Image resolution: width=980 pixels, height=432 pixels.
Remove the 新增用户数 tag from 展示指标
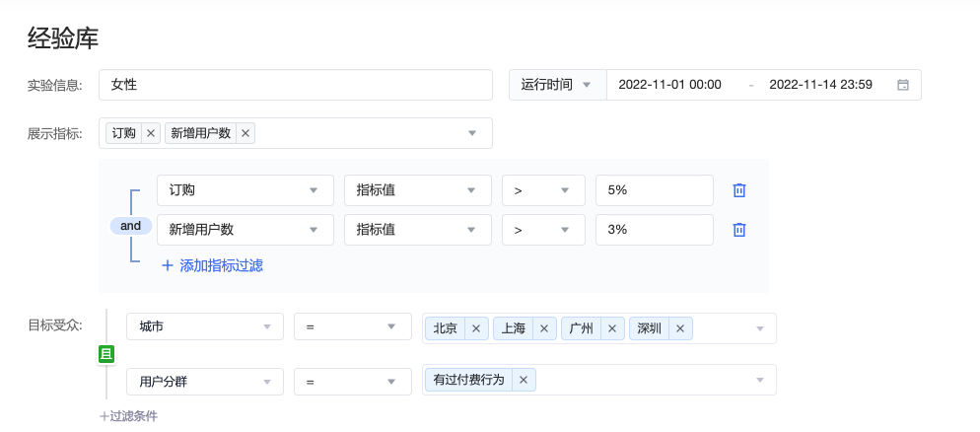245,133
